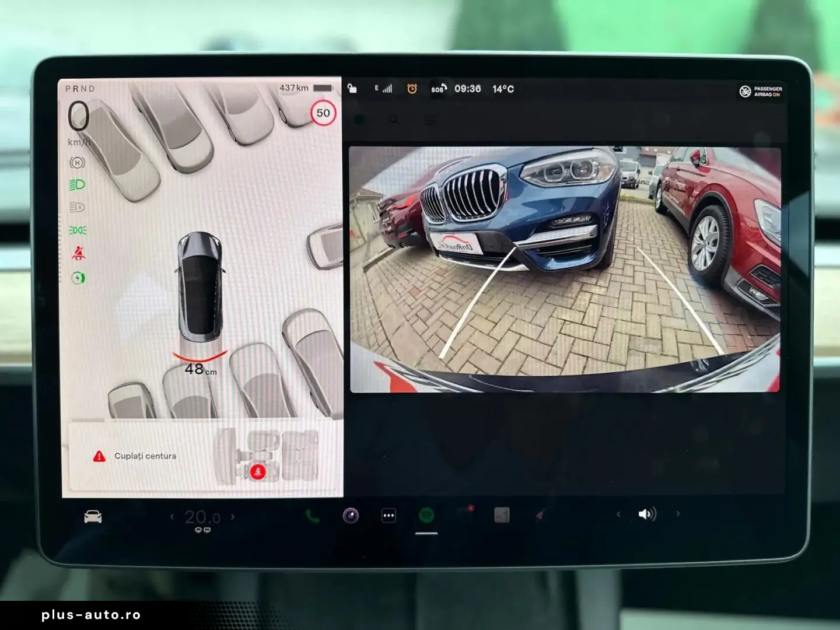Tap the green Phone app icon
Viewport: 840px width, 630px height.
(x=313, y=516)
